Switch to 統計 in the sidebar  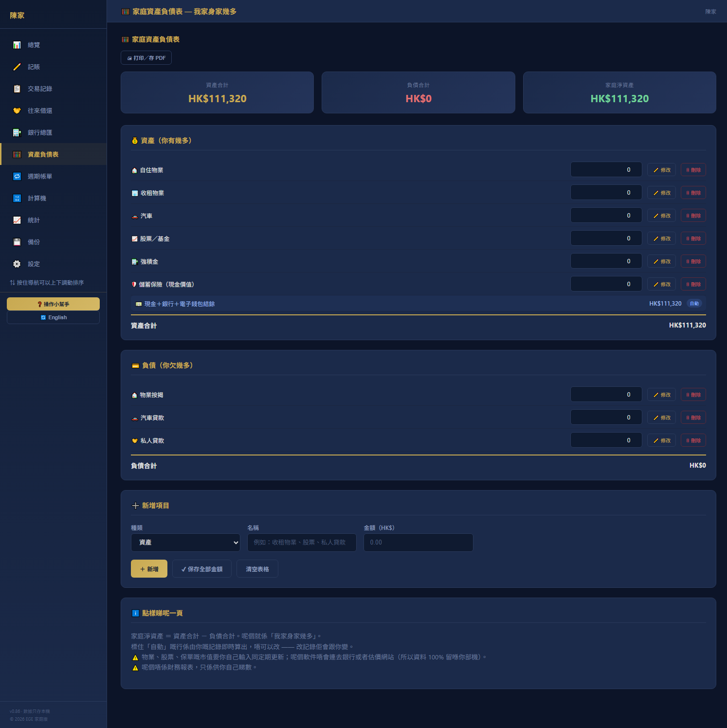click(x=54, y=220)
